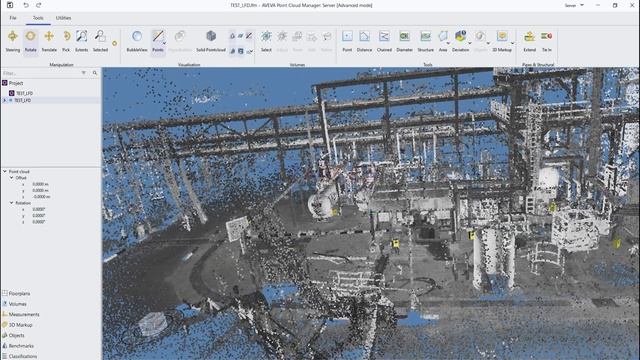Screen dimensions: 640x360
Task: Select the Steering navigation tool
Action: click(x=13, y=41)
